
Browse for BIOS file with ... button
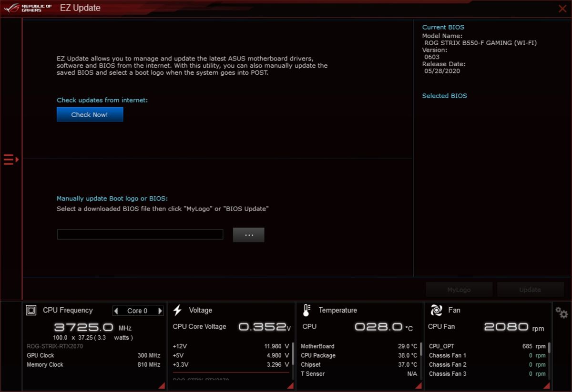[248, 234]
